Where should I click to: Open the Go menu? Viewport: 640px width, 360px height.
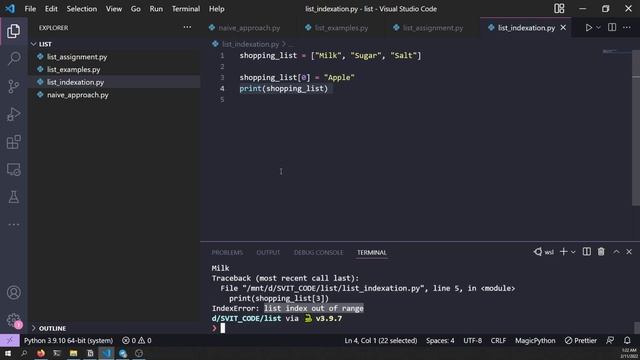[x=136, y=9]
